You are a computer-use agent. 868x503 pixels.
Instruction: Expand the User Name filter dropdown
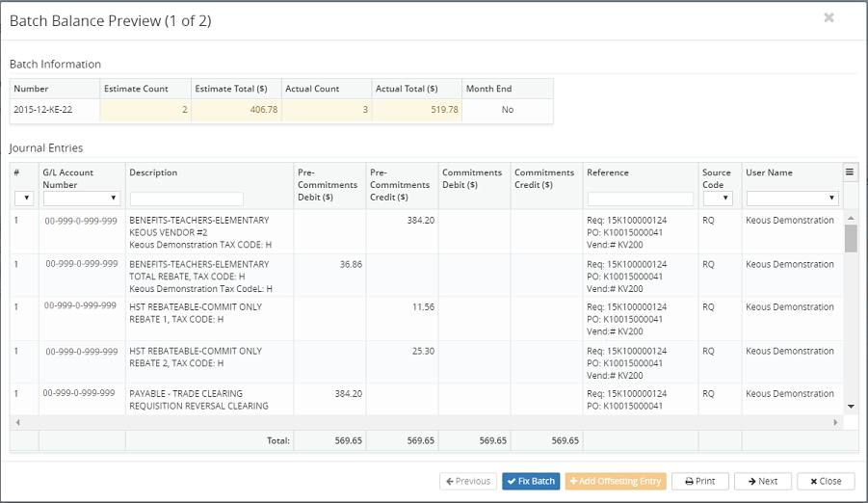coord(792,199)
